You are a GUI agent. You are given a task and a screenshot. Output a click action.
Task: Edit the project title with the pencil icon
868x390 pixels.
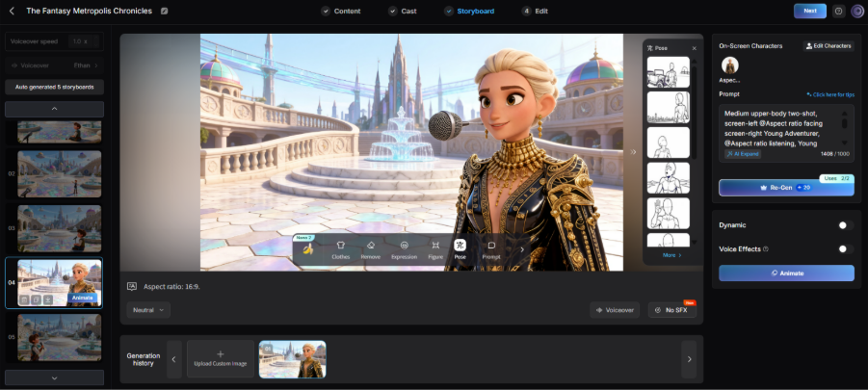(x=164, y=11)
